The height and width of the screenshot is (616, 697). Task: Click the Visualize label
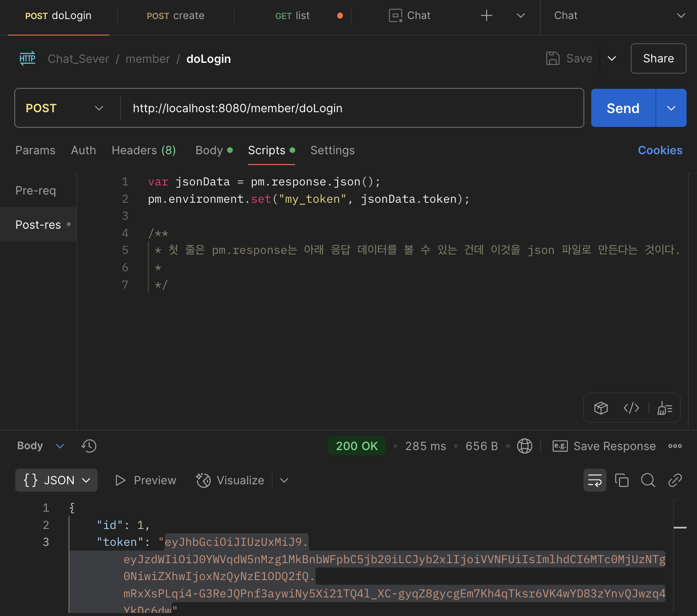pos(241,480)
